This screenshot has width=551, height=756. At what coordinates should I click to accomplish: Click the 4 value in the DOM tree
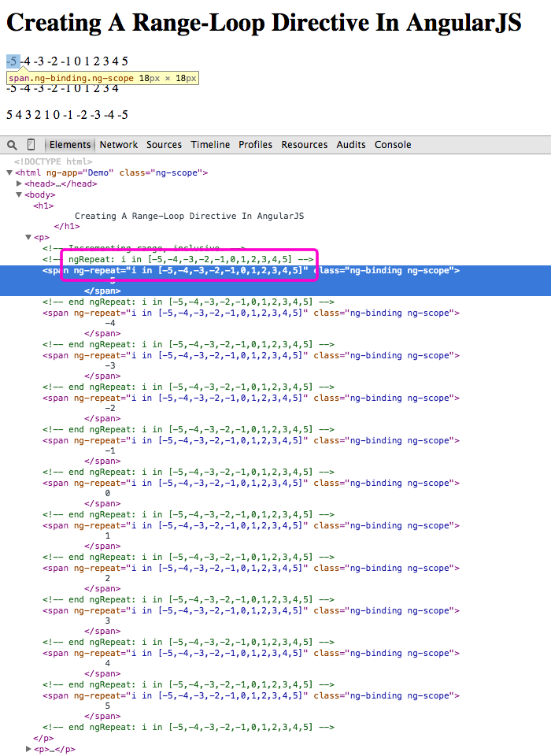(108, 663)
